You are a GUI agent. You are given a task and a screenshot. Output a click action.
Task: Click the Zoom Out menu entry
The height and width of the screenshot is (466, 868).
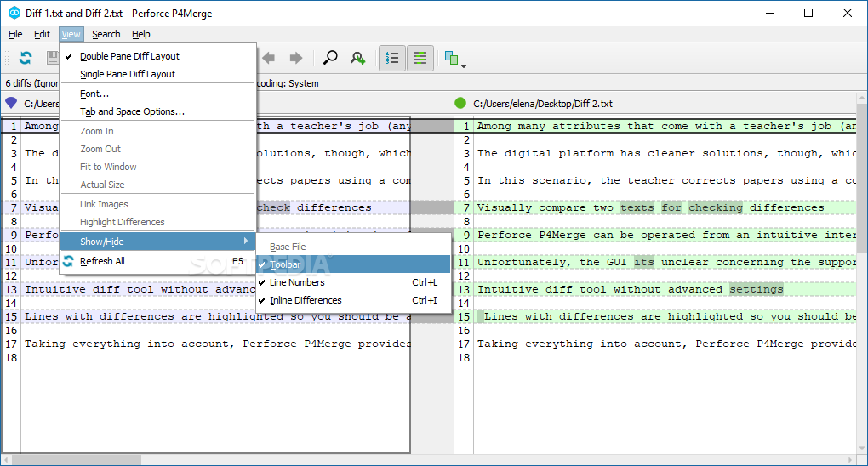pos(157,149)
